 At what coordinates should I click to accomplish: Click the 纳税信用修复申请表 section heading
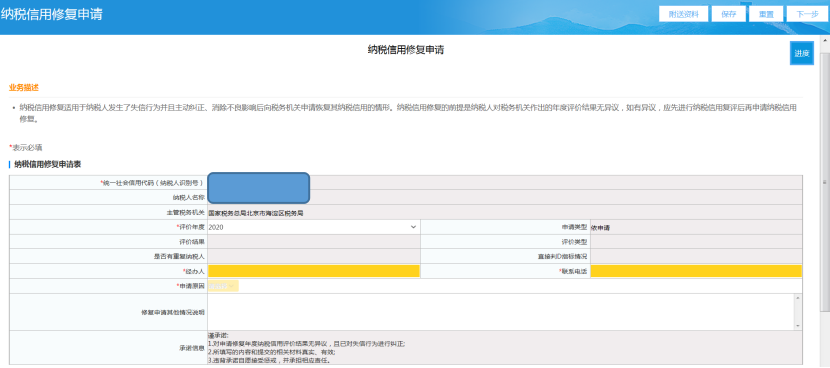48,165
